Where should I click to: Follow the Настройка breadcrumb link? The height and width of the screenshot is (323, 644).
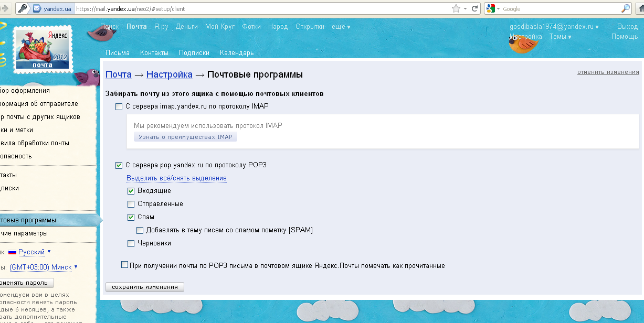point(170,74)
